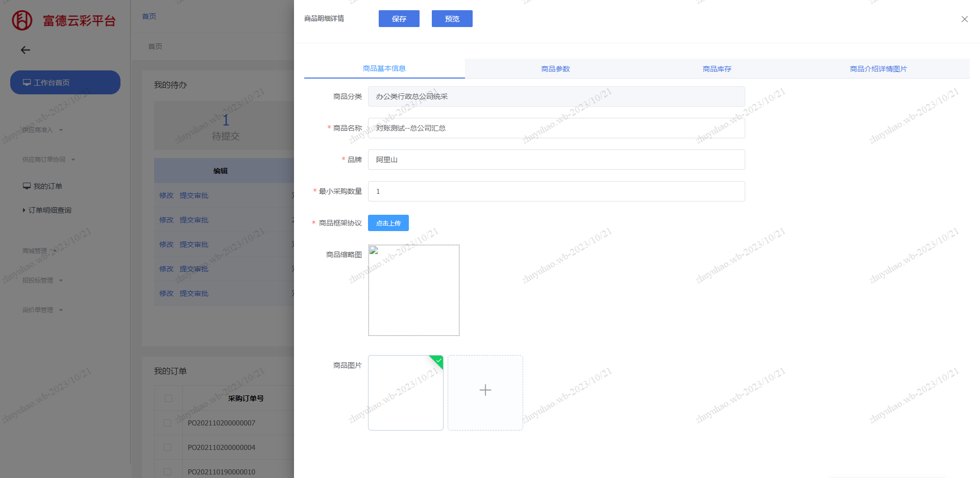The image size is (980, 478).
Task: Expand 招投标管理 menu
Action: pos(43,281)
